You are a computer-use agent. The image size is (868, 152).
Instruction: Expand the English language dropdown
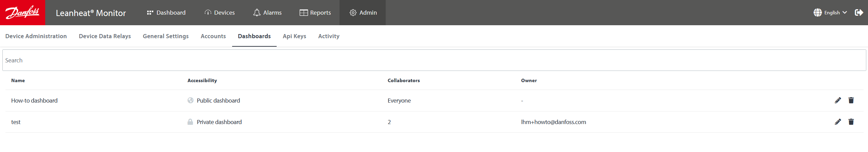pos(836,13)
